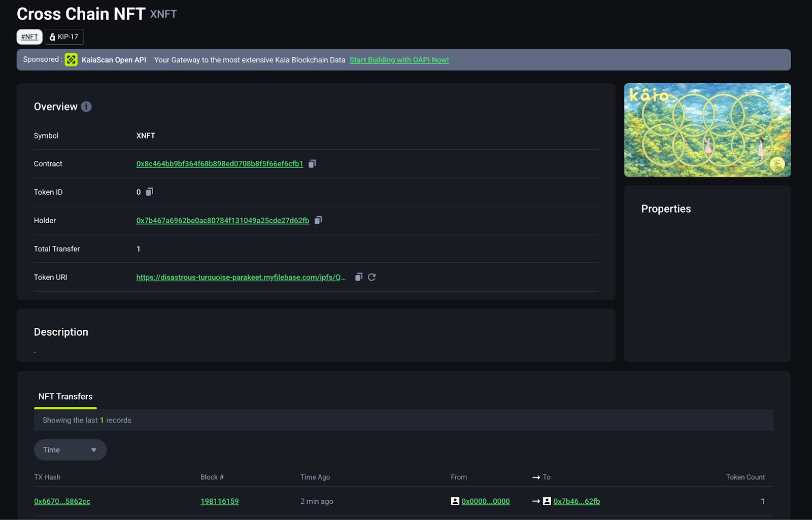812x520 pixels.
Task: Open Start Building with OAPI Now link
Action: pos(399,60)
